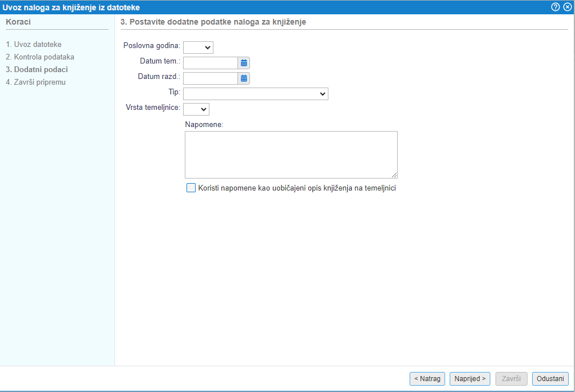Click inside the Napomene text area
This screenshot has height=392, width=575.
(x=291, y=155)
